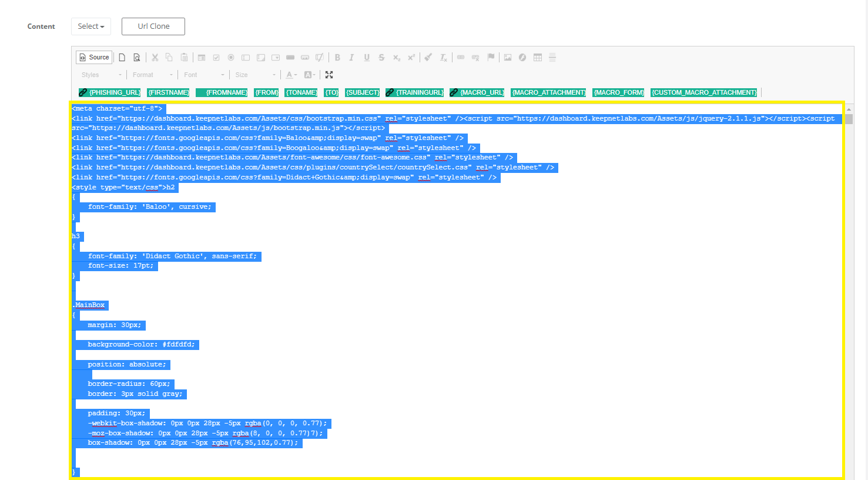This screenshot has height=480, width=868.
Task: Click the Anchor flag icon
Action: (491, 57)
